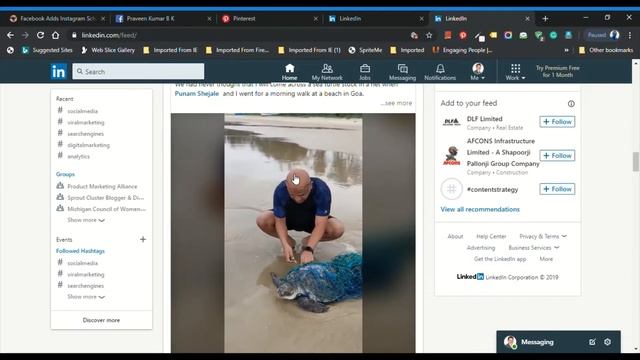Go to Home in LinkedIn navigation
This screenshot has height=360, width=640.
point(289,72)
